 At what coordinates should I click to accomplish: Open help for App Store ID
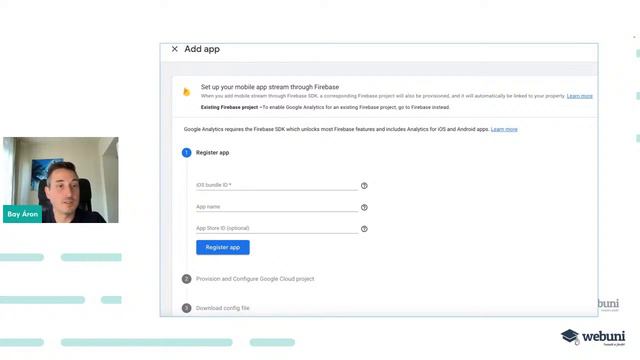click(x=364, y=229)
